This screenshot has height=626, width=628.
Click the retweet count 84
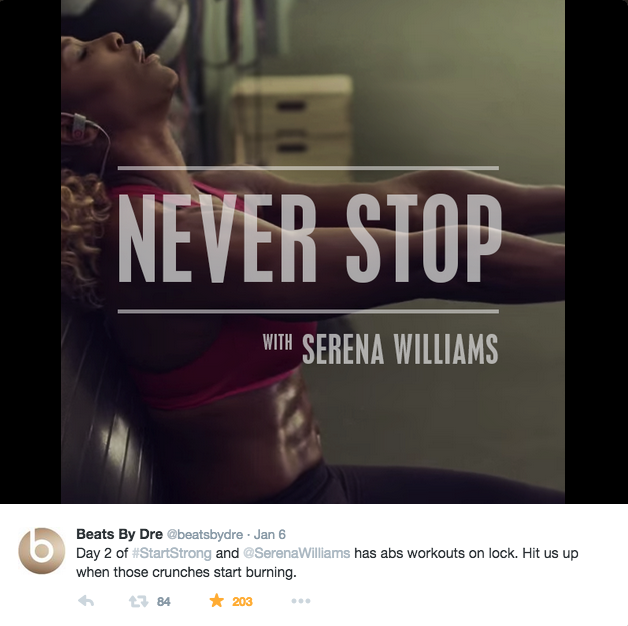click(163, 602)
